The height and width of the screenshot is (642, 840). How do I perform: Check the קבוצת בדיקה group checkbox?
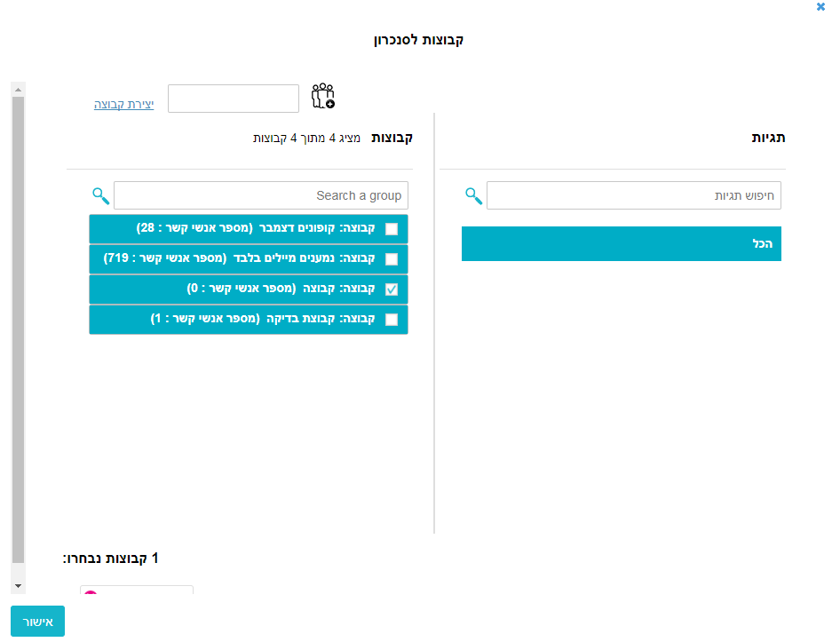tap(392, 320)
